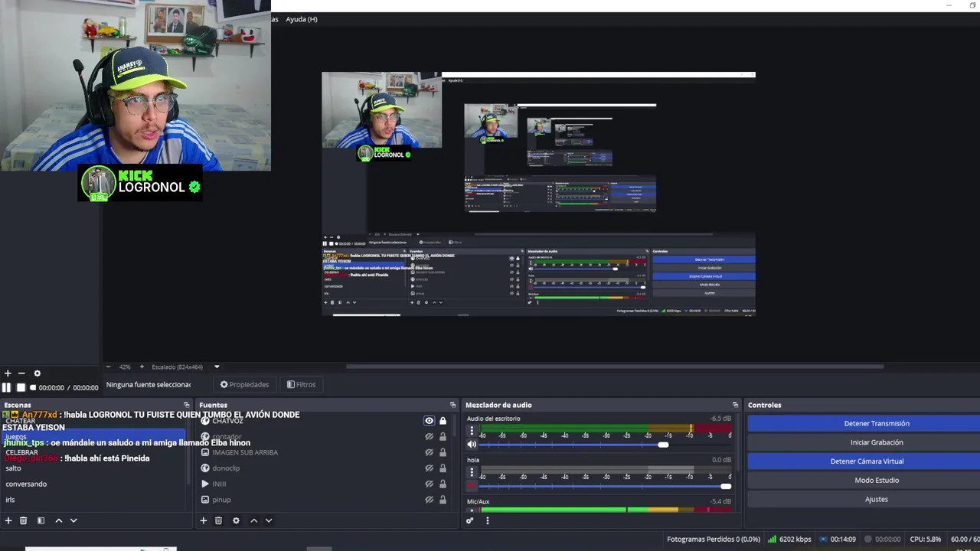
Task: Open scene filters icon in Escenas toolbar
Action: click(41, 520)
